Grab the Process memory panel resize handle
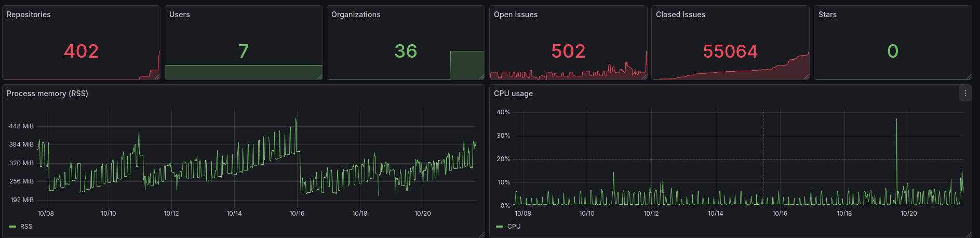The image size is (980, 238). 482,235
